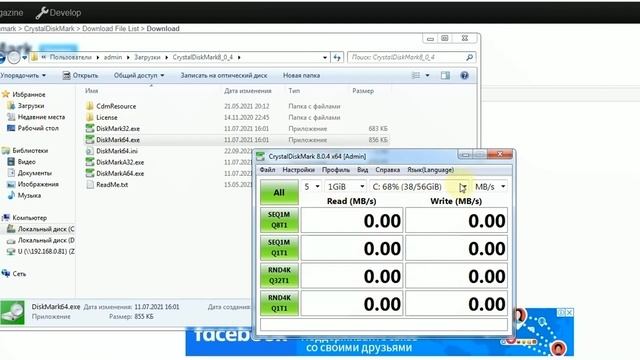Click Записать на оптический диск

click(x=224, y=76)
